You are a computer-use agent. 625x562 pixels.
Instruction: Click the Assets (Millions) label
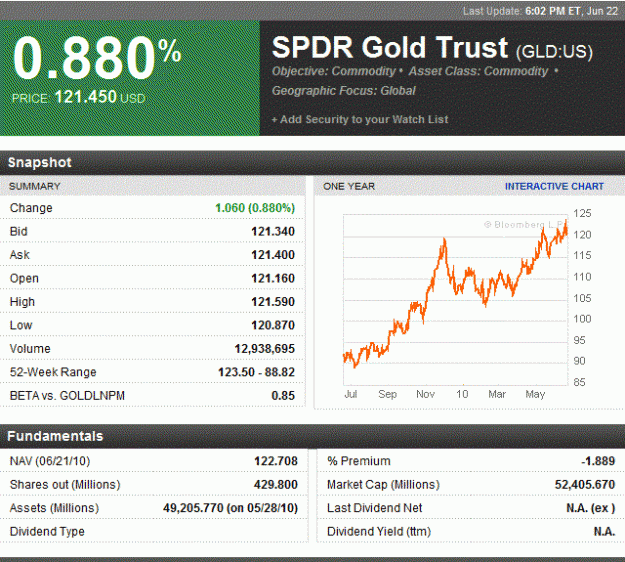(x=54, y=508)
